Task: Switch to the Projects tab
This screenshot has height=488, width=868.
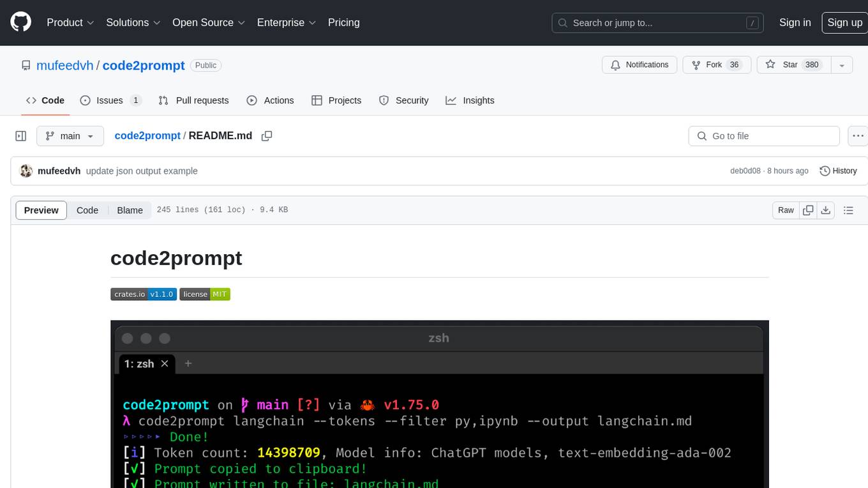Action: (x=336, y=100)
